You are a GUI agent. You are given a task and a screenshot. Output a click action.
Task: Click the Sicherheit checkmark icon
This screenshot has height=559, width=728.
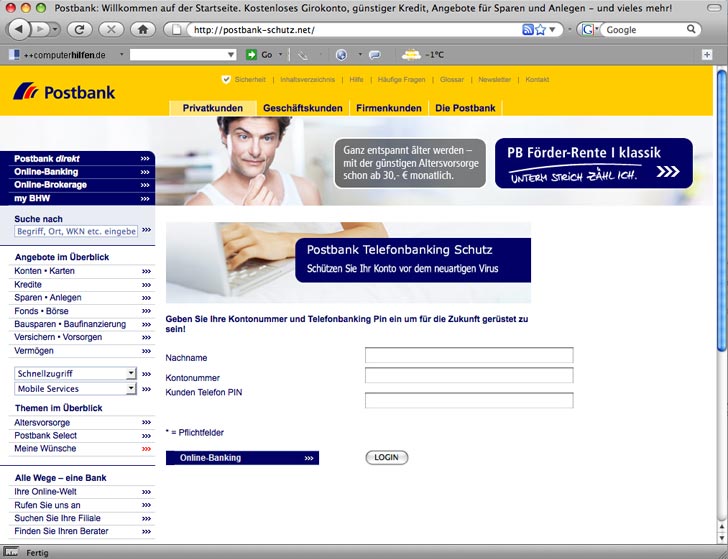(226, 79)
